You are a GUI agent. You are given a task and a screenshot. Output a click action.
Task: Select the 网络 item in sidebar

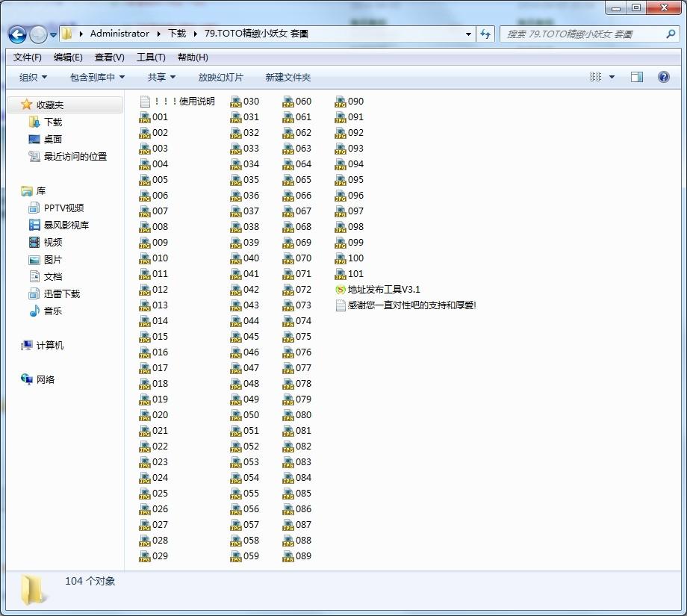(x=45, y=379)
